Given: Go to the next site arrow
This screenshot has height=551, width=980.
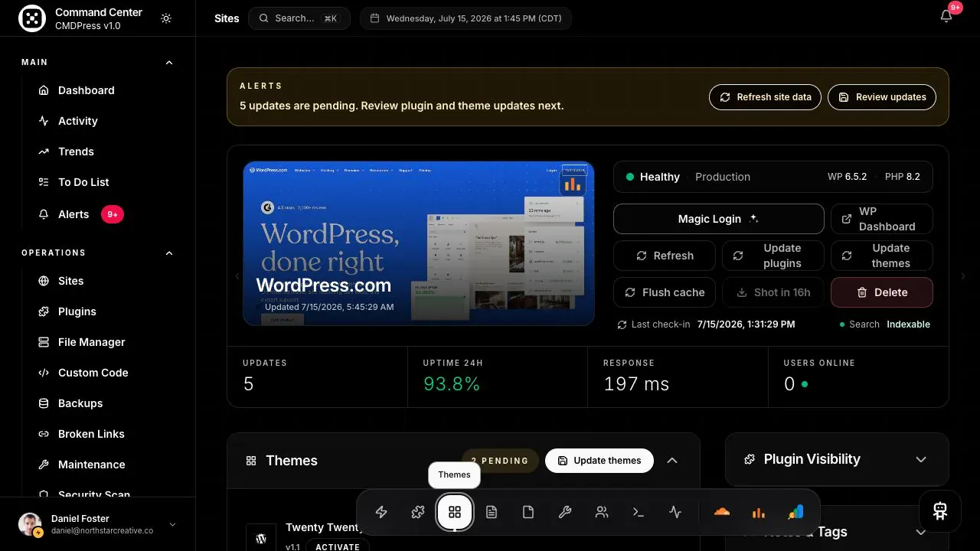Looking at the screenshot, I should [962, 276].
